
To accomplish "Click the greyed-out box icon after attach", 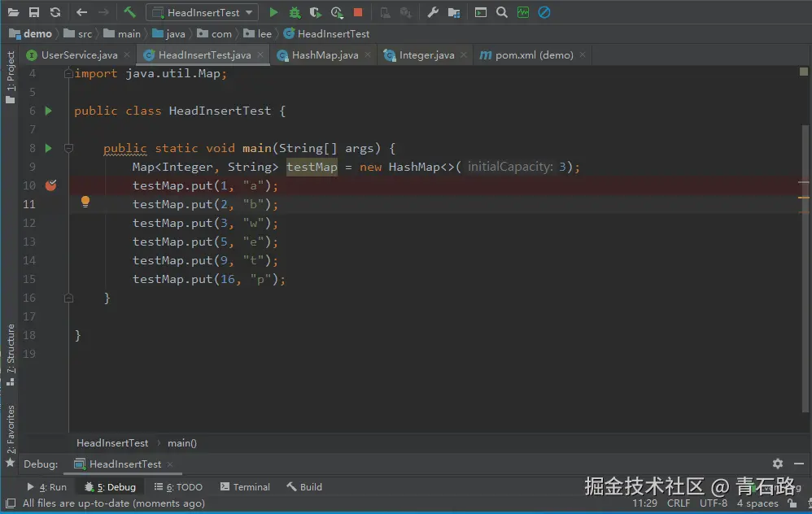I will pyautogui.click(x=405, y=12).
